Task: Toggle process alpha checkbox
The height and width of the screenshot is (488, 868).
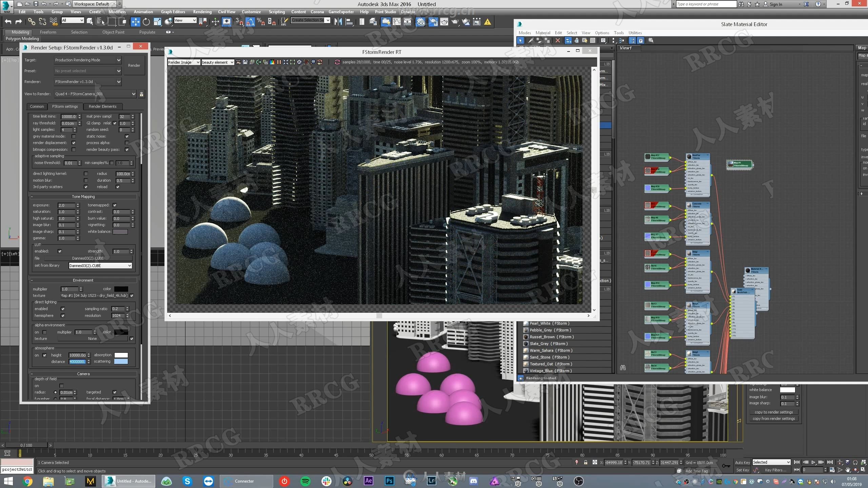Action: coord(127,143)
